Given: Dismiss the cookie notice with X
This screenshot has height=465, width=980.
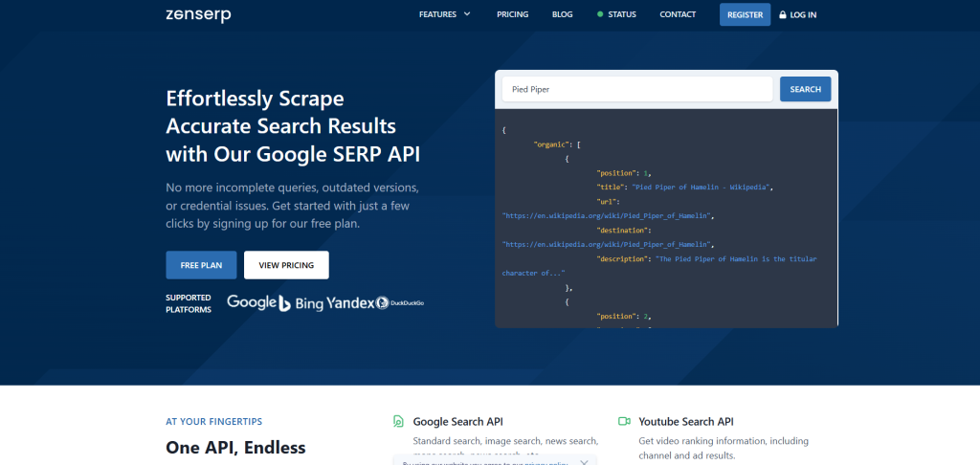Looking at the screenshot, I should click(x=584, y=462).
